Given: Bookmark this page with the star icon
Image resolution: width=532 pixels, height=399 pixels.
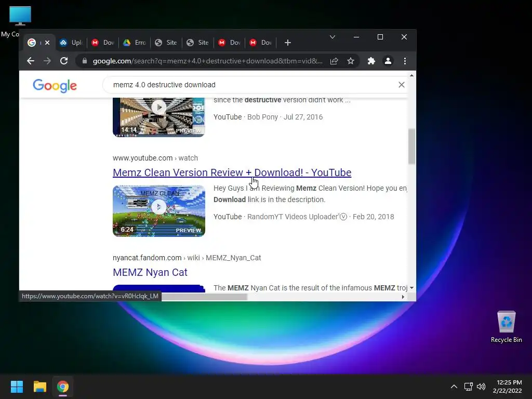Looking at the screenshot, I should pos(351,61).
